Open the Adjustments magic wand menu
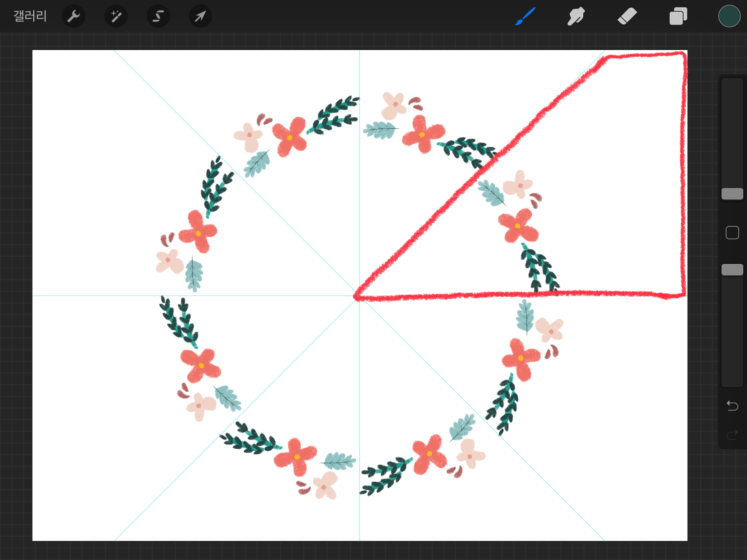Viewport: 747px width, 560px height. 116,16
